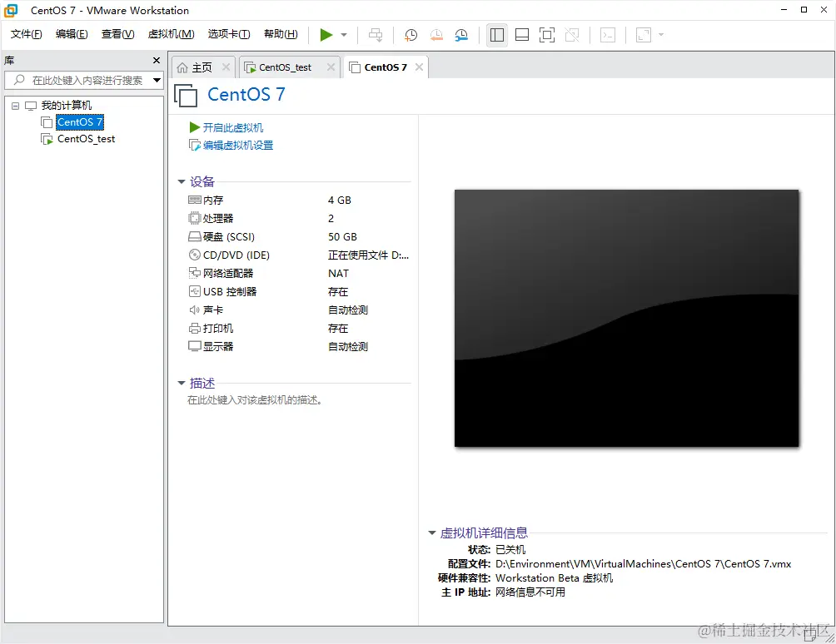This screenshot has width=836, height=644.
Task: Power on the virtual machine with toolbar play icon
Action: pos(326,35)
